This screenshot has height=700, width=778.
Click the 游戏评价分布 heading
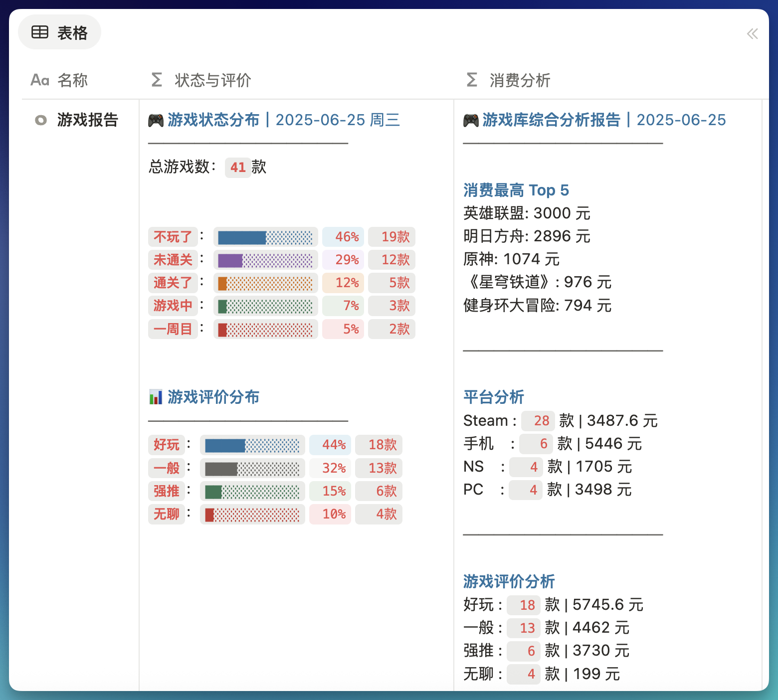tap(213, 397)
